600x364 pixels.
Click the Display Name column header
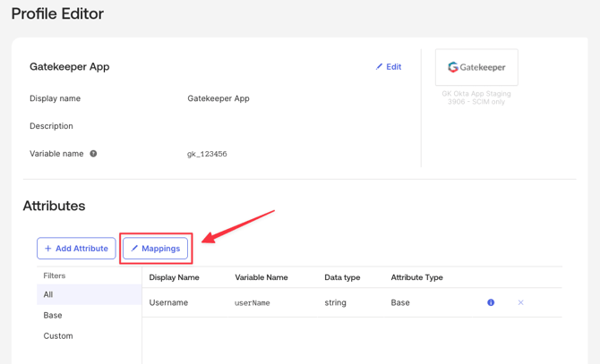click(175, 277)
